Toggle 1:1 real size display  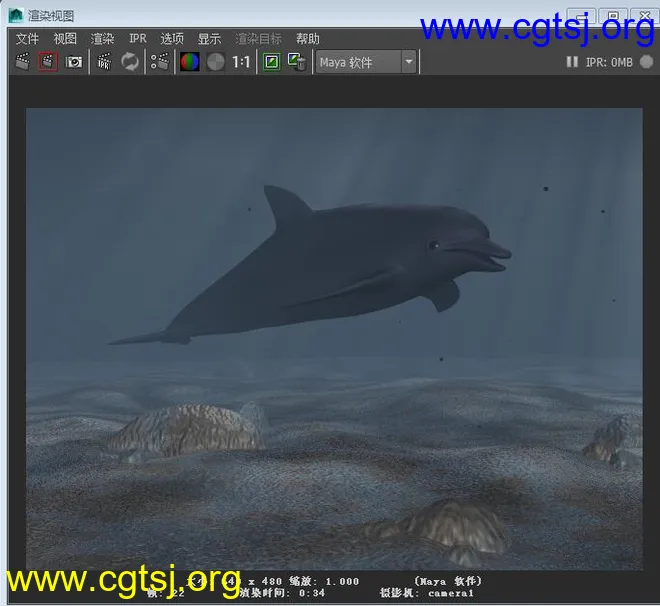coord(242,62)
